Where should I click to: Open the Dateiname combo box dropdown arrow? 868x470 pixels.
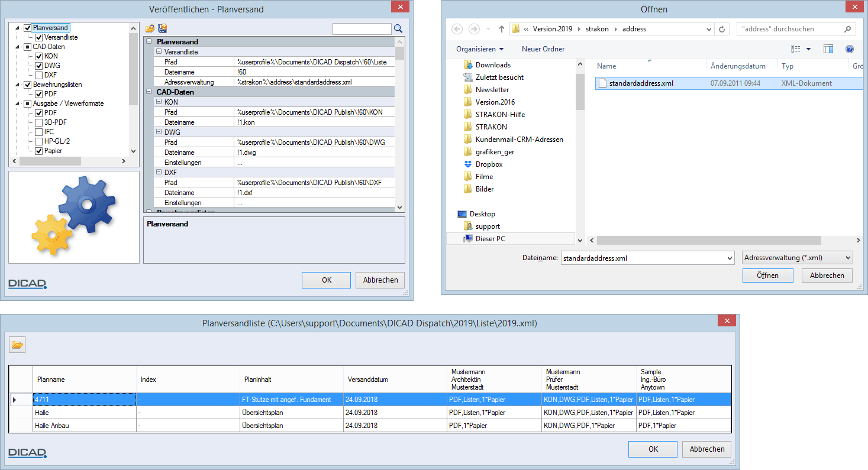point(729,258)
